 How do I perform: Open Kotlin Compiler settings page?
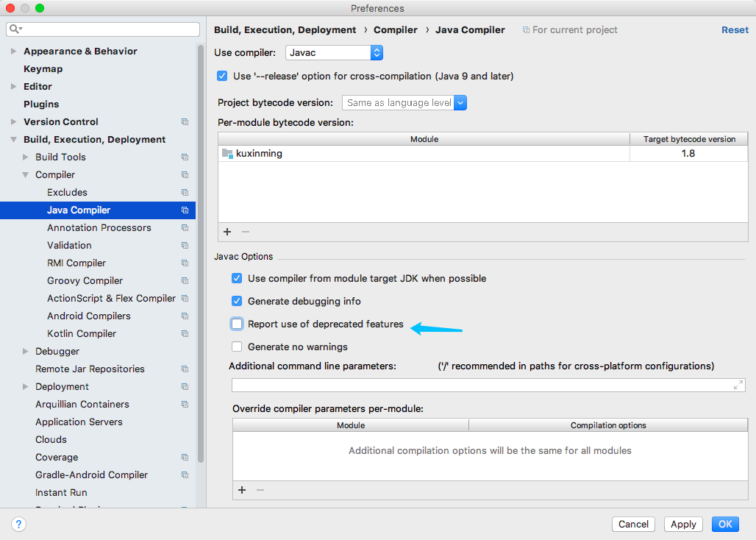coord(82,334)
